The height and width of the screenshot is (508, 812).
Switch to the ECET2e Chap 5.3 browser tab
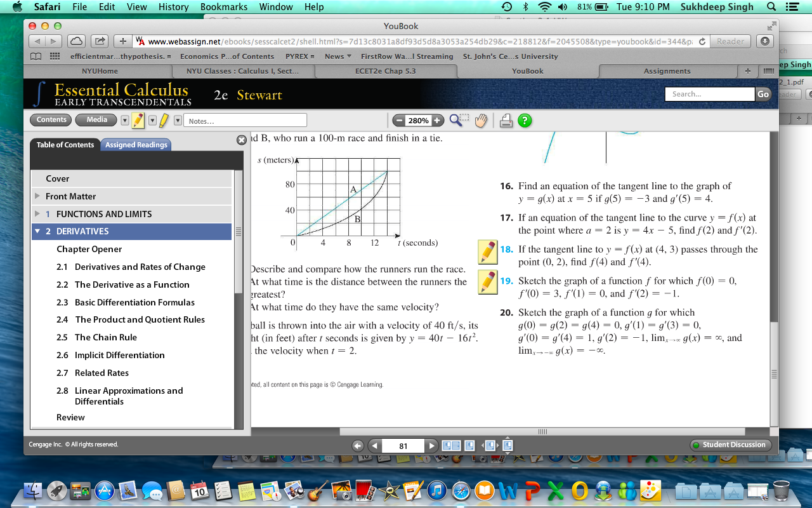(385, 71)
